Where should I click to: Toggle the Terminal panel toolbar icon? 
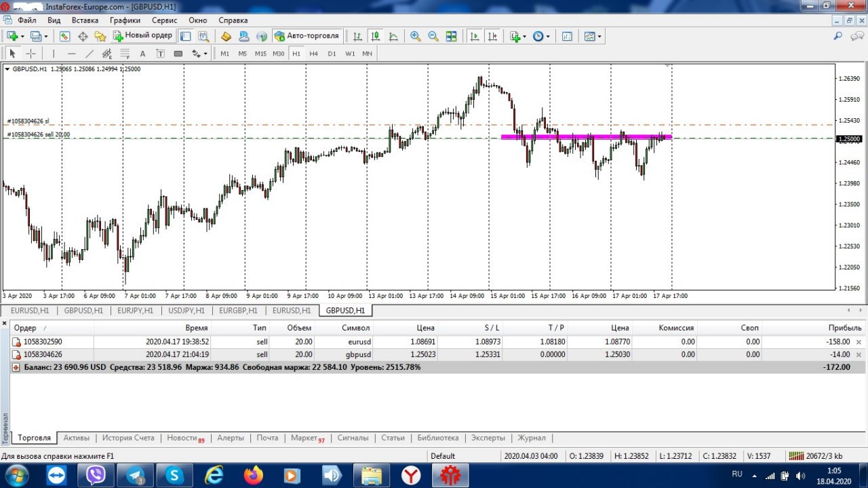(185, 36)
